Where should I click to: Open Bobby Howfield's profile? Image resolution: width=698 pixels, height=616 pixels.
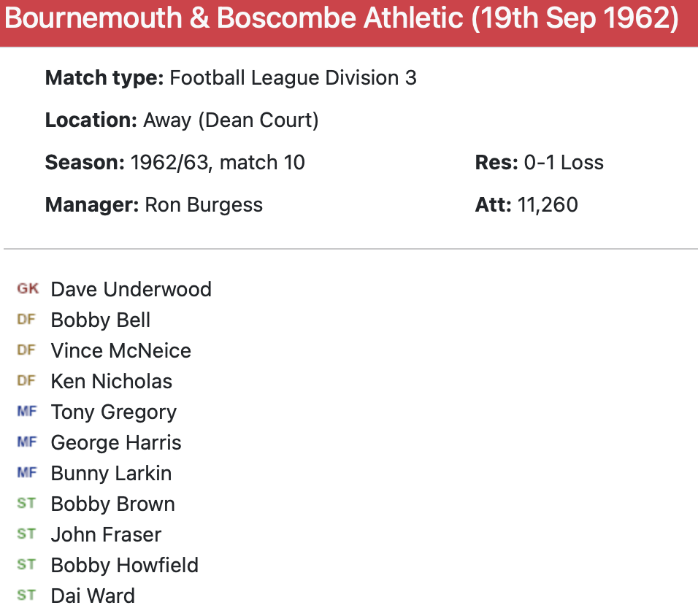point(124,565)
